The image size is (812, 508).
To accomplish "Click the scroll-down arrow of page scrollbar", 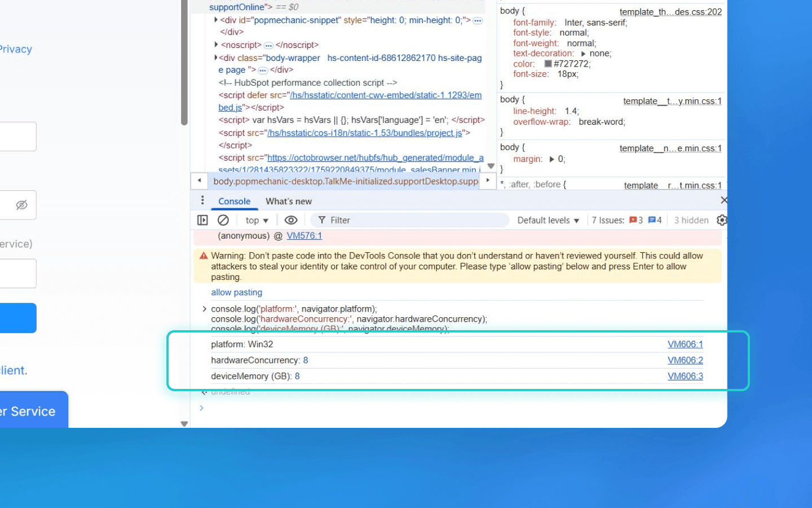I will point(184,423).
